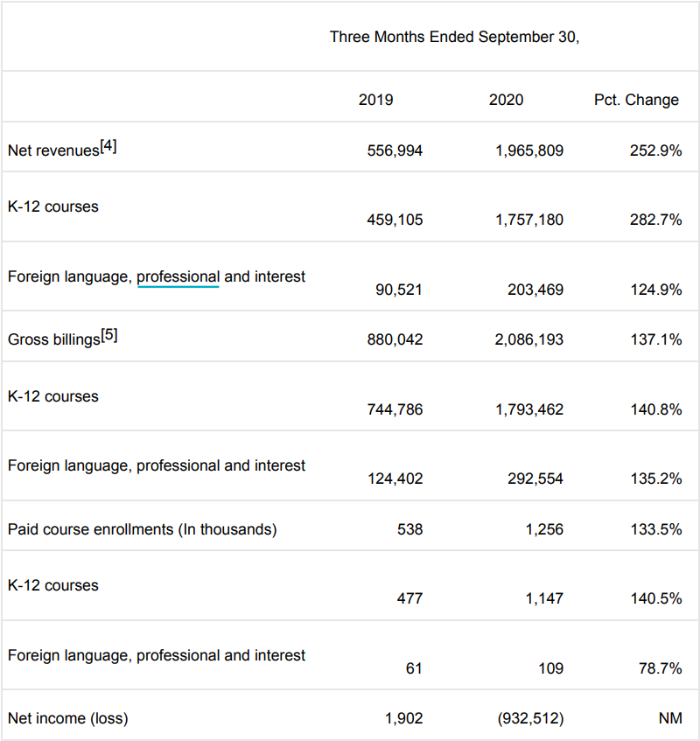Click the 252.9% percent change cell
Screen dimensions: 700x741
[x=655, y=150]
